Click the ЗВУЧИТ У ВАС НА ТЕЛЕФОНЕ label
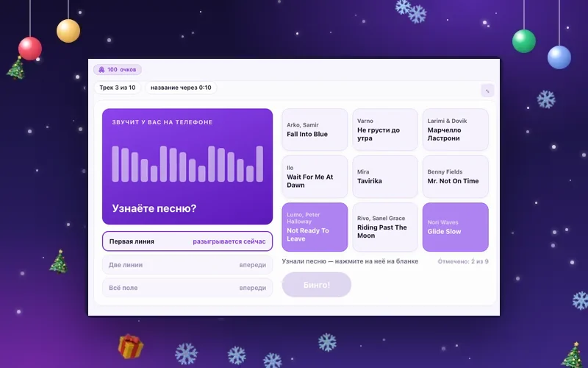588x368 pixels. tap(162, 122)
